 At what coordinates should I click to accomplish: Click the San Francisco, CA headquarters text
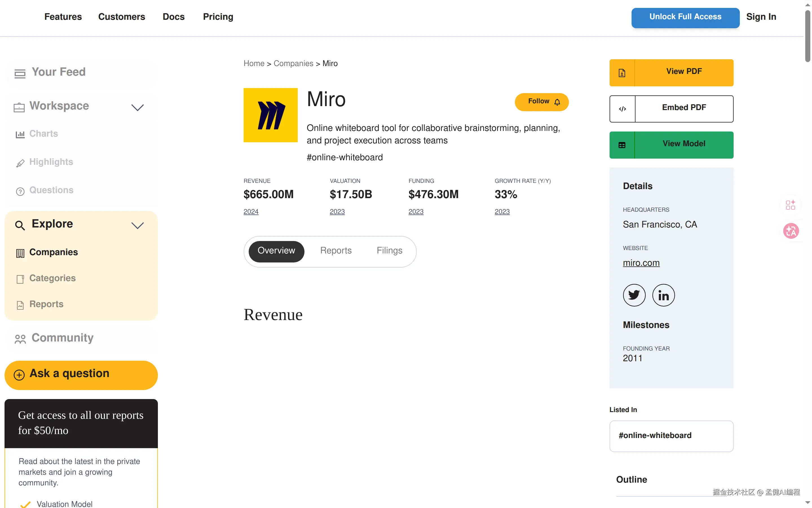point(660,225)
